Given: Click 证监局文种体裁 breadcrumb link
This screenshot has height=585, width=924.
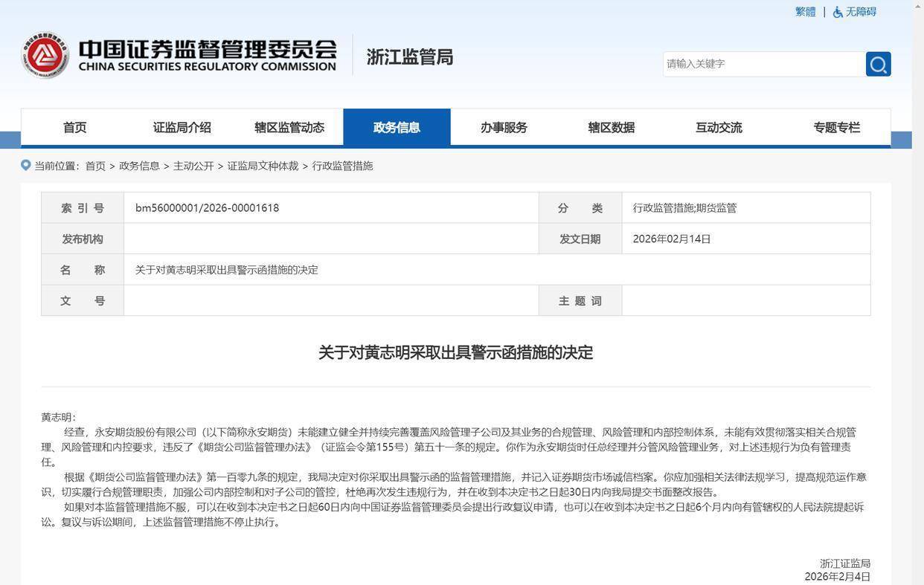Looking at the screenshot, I should [263, 166].
